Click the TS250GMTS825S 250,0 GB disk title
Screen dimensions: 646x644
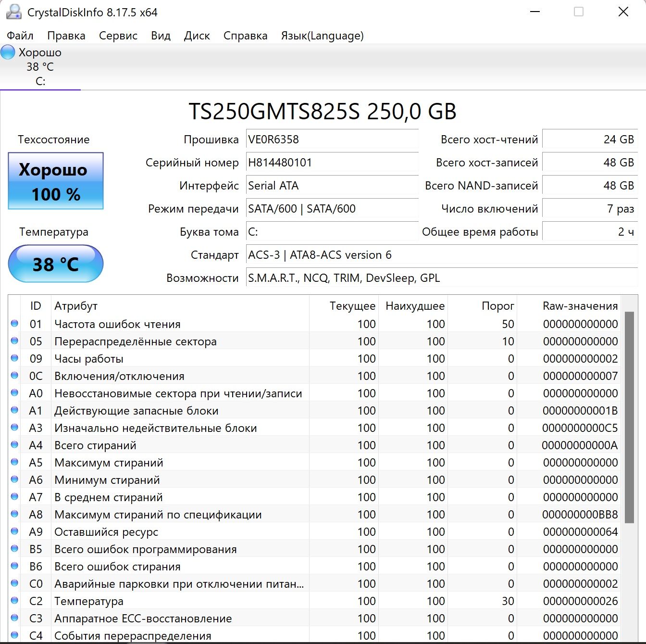click(x=322, y=111)
